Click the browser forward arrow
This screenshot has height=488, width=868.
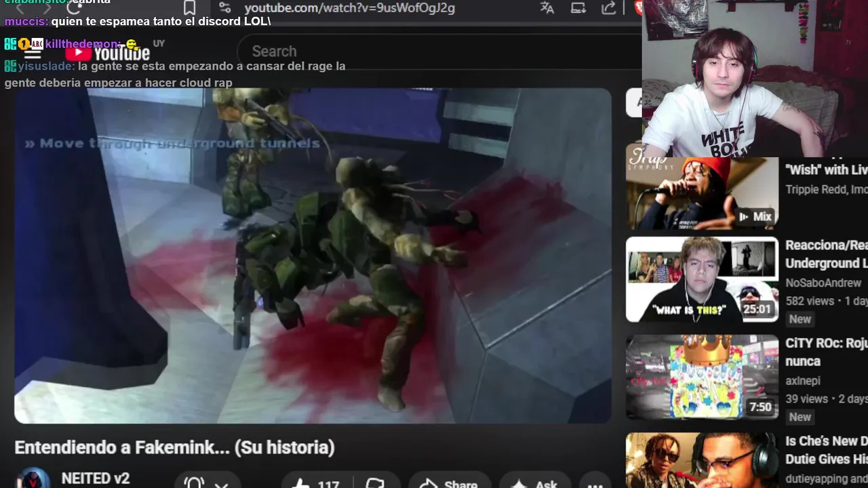tap(46, 8)
